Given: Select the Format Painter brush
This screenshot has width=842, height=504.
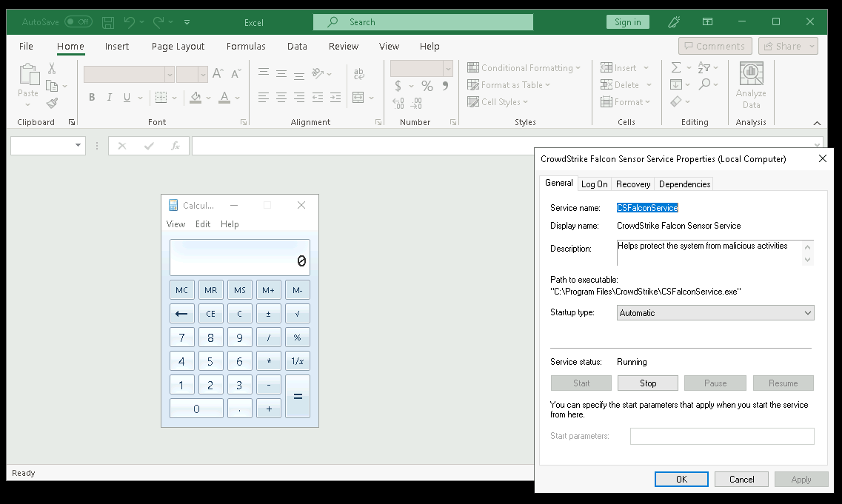Looking at the screenshot, I should pos(52,103).
